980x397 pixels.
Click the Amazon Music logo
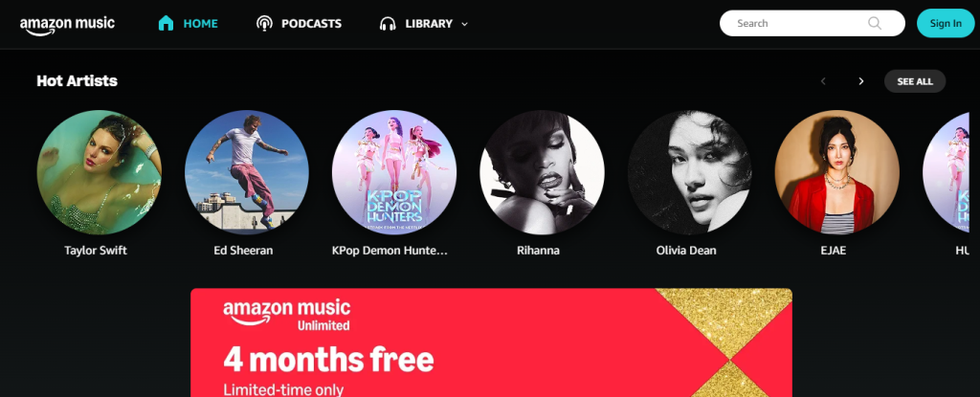tap(67, 25)
